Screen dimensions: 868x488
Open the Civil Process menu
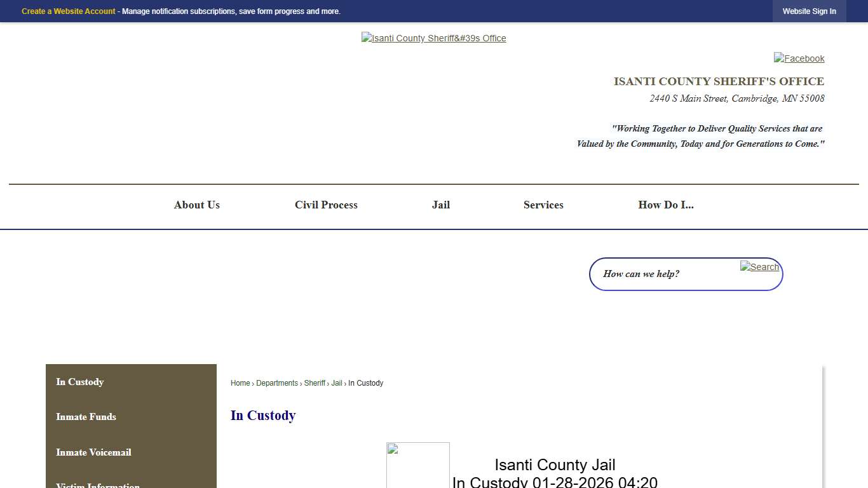click(x=326, y=205)
